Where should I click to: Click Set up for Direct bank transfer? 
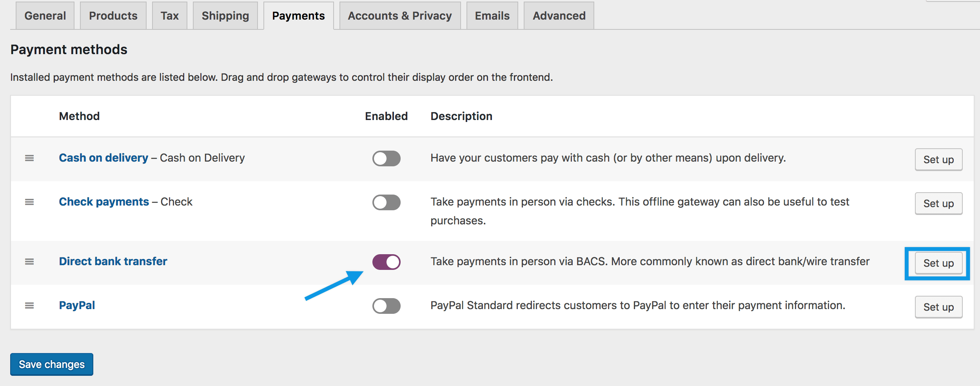click(938, 263)
